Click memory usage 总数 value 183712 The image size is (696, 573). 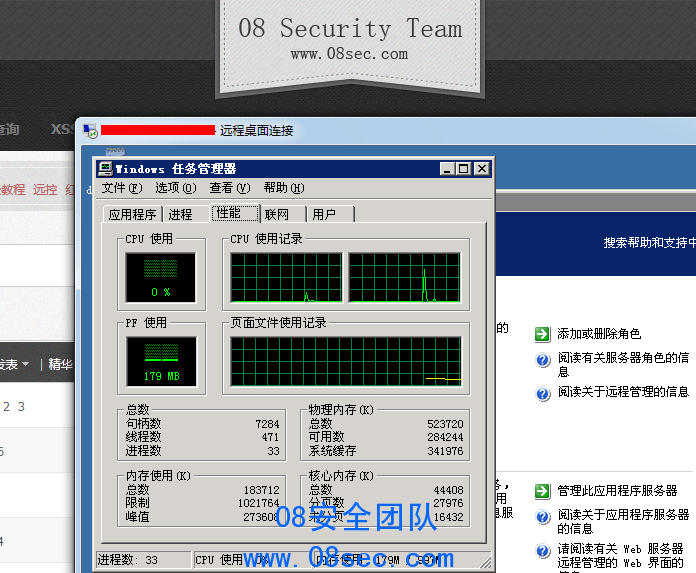[261, 490]
